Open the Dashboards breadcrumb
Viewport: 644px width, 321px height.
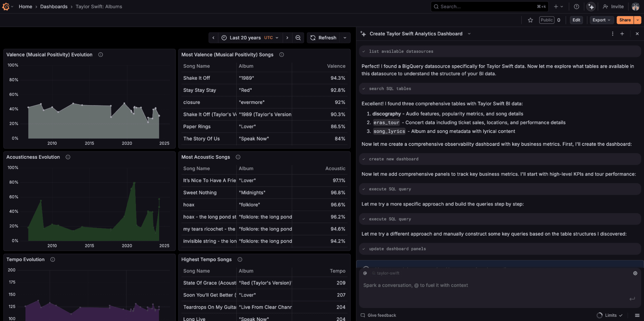pyautogui.click(x=54, y=6)
